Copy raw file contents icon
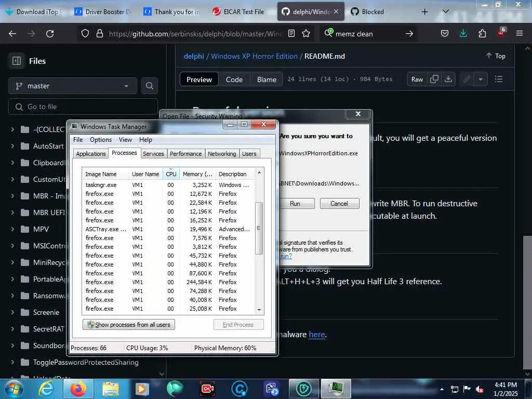Image resolution: width=532 pixels, height=399 pixels. [434, 79]
